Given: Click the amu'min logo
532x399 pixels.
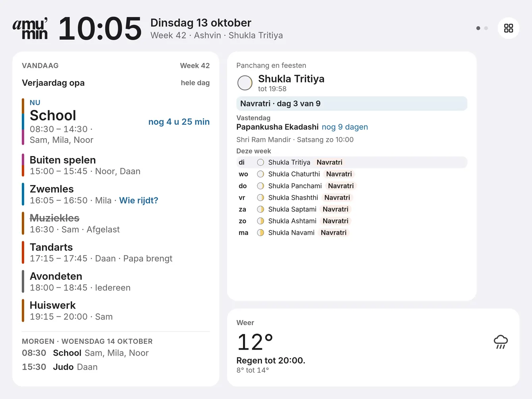Looking at the screenshot, I should point(30,28).
